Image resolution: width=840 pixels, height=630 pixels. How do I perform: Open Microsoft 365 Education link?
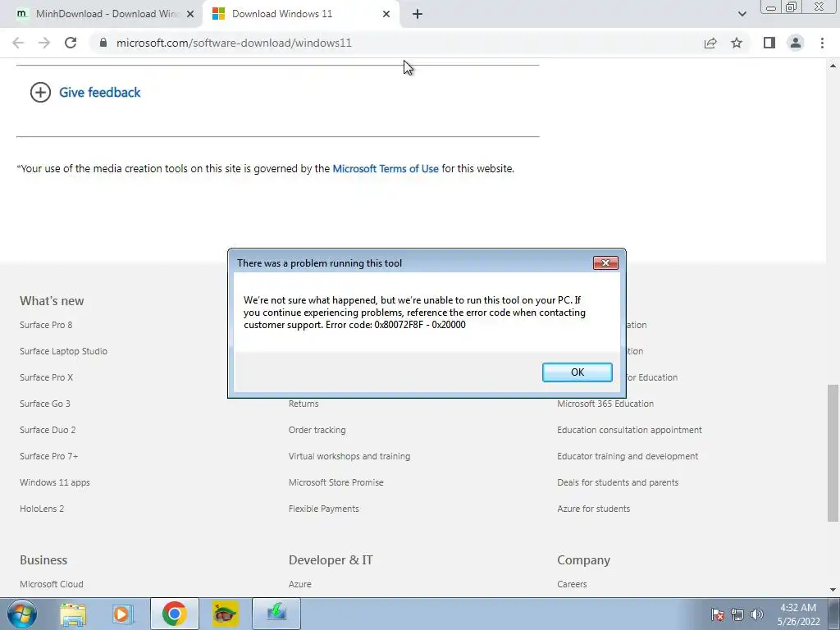[x=605, y=404]
